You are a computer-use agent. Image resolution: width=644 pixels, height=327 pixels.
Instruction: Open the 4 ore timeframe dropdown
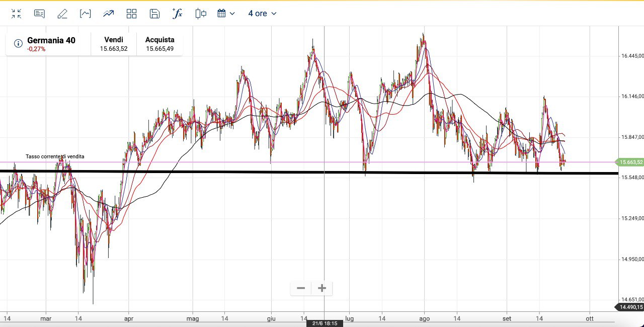click(x=262, y=14)
